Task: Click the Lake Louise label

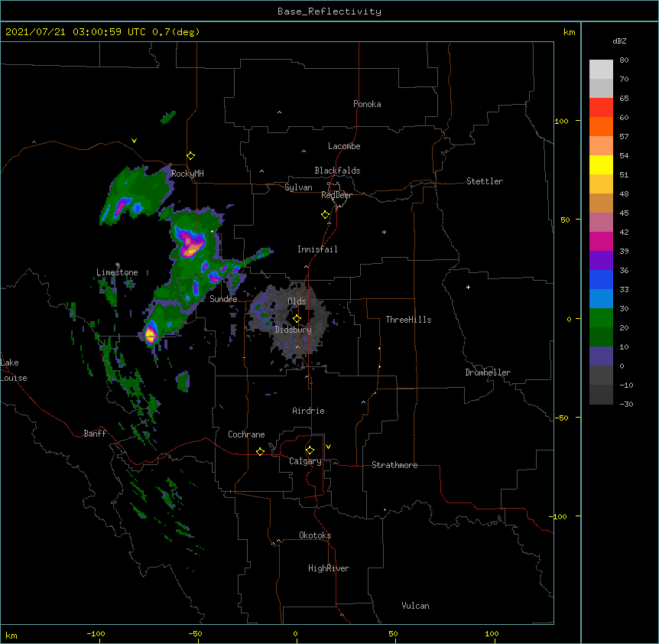Action: click(x=14, y=370)
